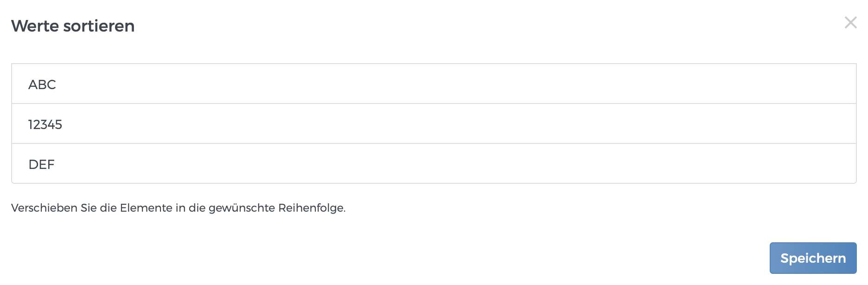868x285 pixels.
Task: Close the Werte sortieren dialog
Action: click(x=850, y=22)
